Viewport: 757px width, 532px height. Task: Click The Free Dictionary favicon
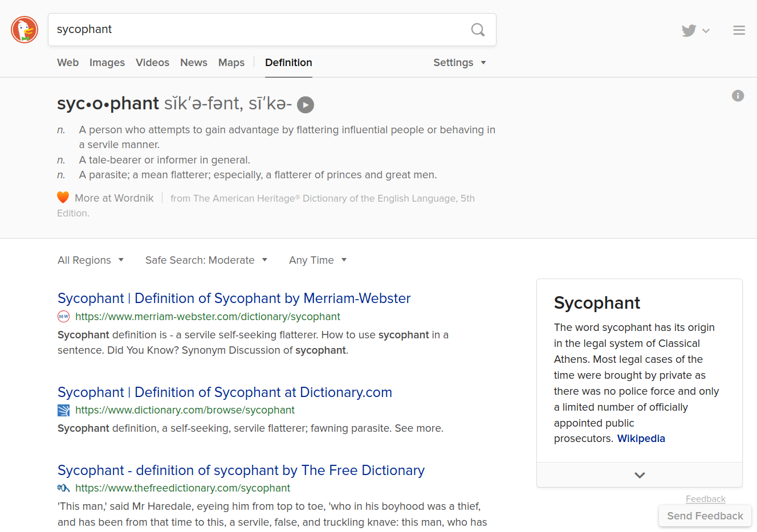point(63,488)
